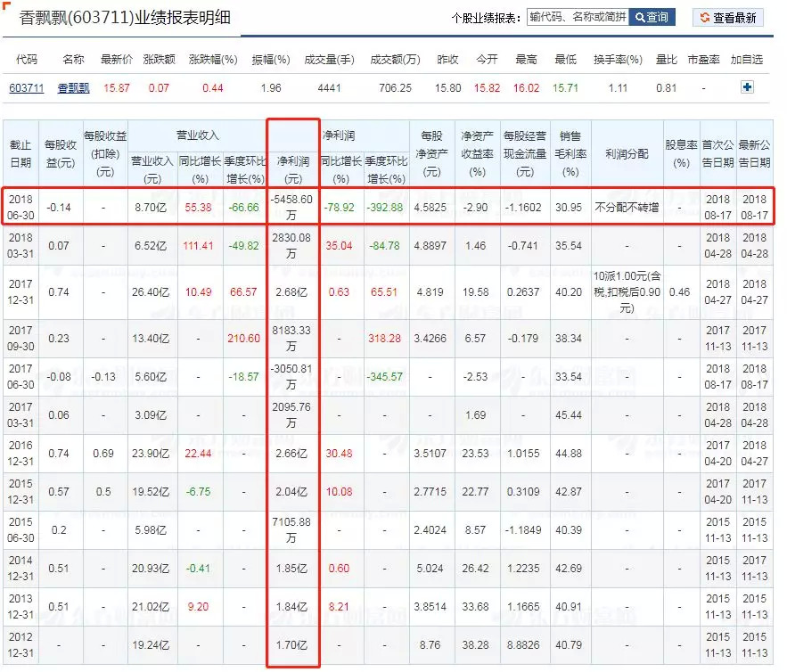Click the dividend yield value 0.46

pos(679,292)
